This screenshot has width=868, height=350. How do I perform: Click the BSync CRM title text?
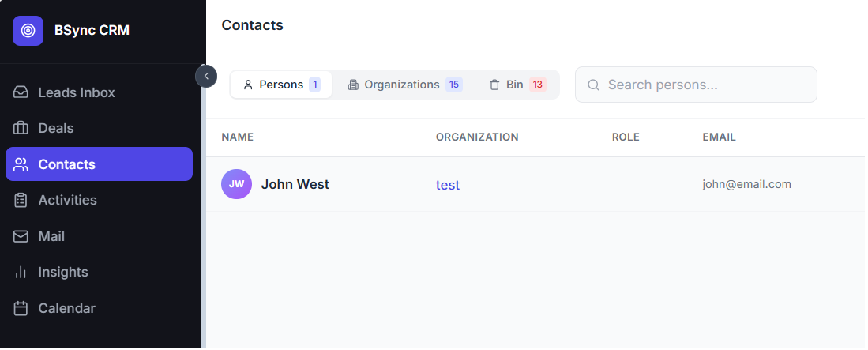pos(92,31)
